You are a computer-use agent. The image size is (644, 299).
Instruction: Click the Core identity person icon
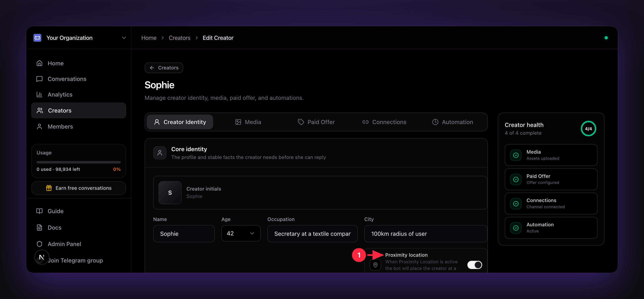click(160, 153)
